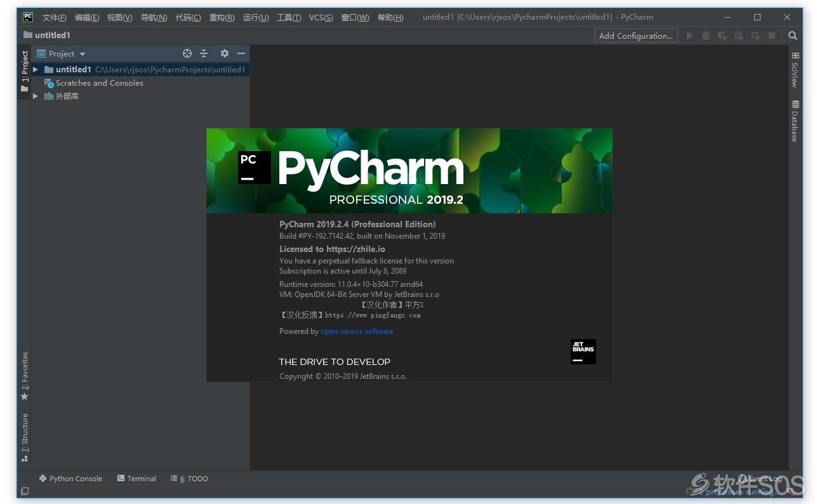Click the Runtime version 11.0.4+10-b304.77 text
Image resolution: width=817 pixels, height=504 pixels.
click(x=351, y=284)
